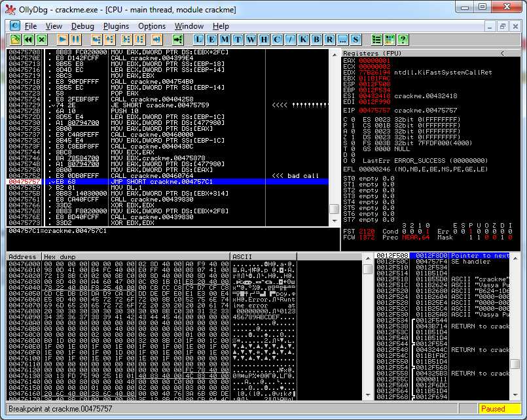
Task: Click the CPU window icon left of File
Action: tap(15, 26)
